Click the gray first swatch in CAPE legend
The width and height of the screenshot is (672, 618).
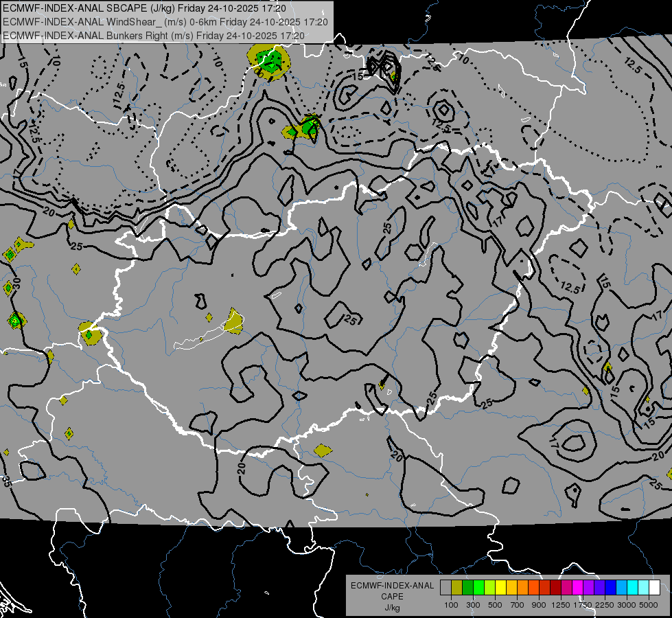pos(445,588)
